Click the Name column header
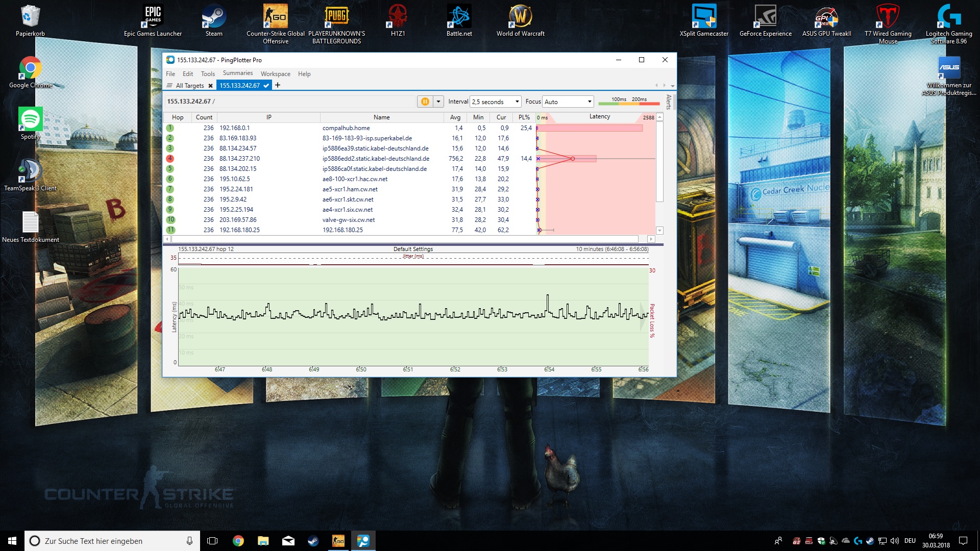The image size is (980, 551). 381,117
